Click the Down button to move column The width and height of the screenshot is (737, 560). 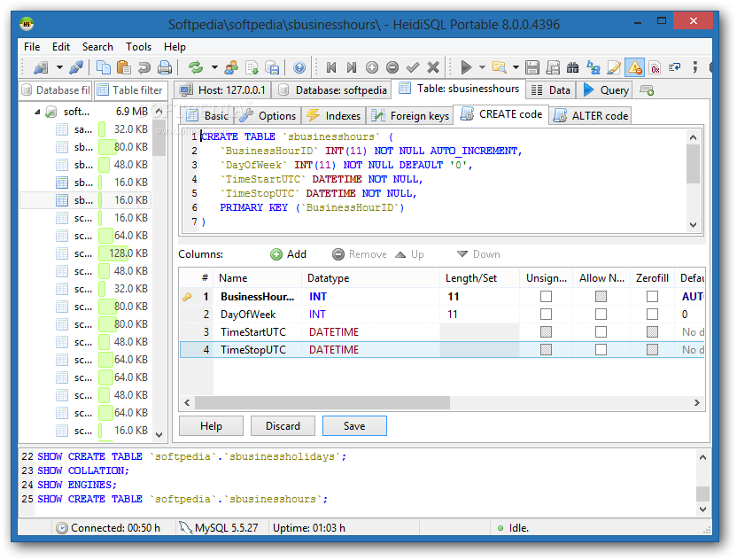coord(479,254)
